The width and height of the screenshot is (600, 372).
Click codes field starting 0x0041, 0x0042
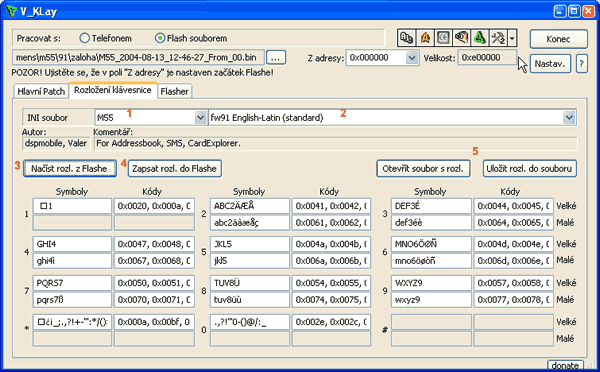pyautogui.click(x=331, y=206)
